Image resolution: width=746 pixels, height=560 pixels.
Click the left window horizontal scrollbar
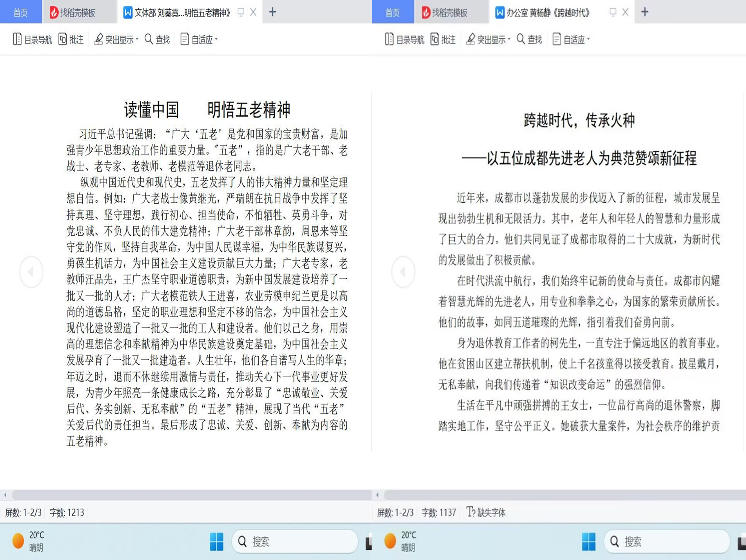188,495
